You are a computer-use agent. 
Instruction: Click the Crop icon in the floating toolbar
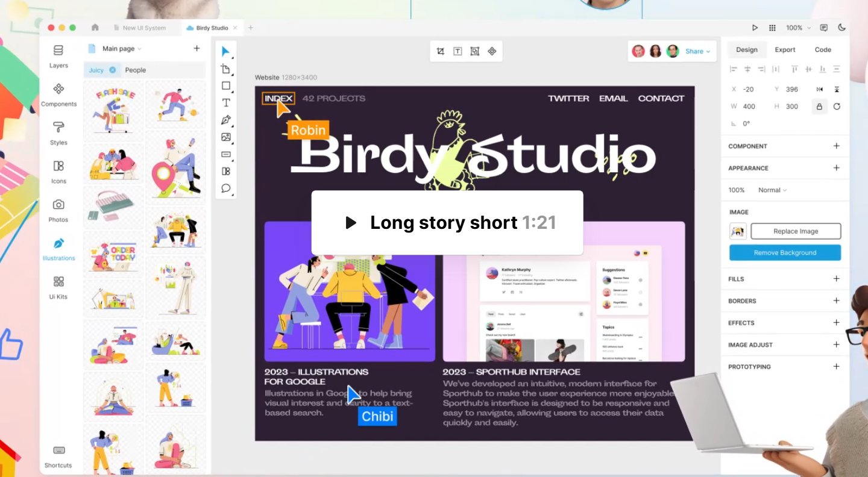(x=439, y=51)
